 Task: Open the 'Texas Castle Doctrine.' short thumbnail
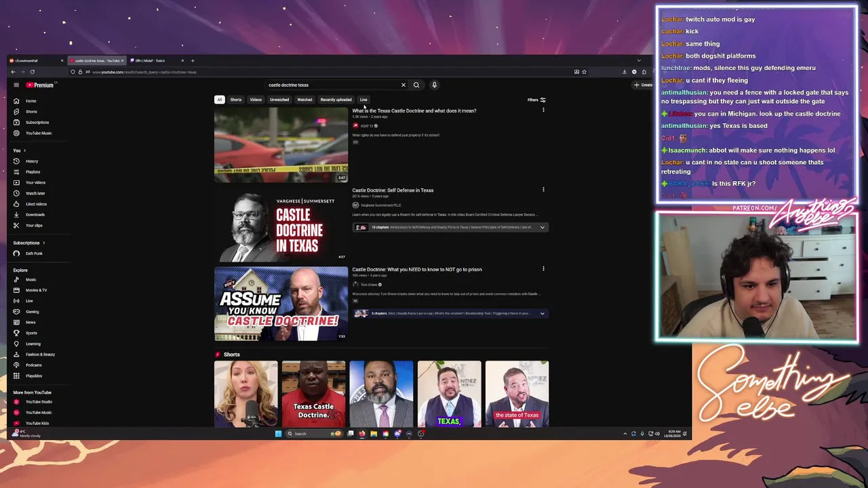pos(313,393)
